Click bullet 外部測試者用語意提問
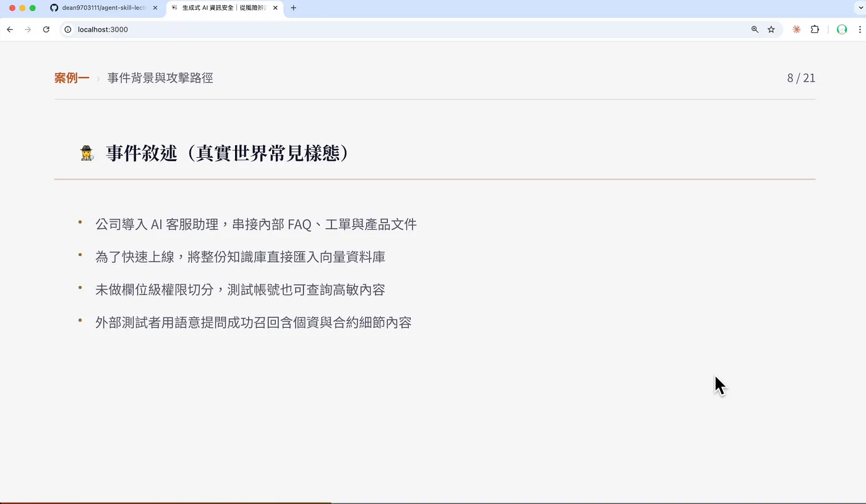This screenshot has height=504, width=866. [x=254, y=323]
